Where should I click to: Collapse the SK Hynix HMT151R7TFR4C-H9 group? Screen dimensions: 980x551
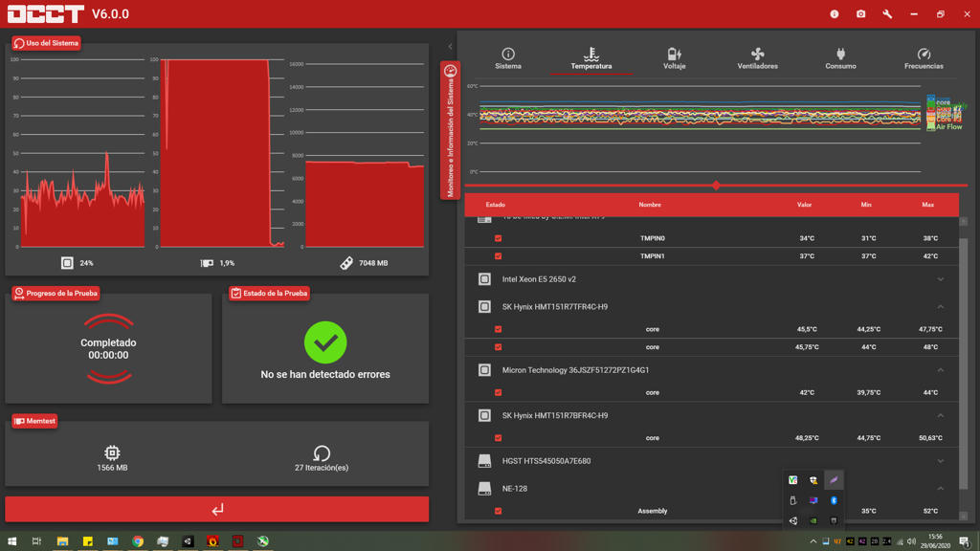coord(940,307)
